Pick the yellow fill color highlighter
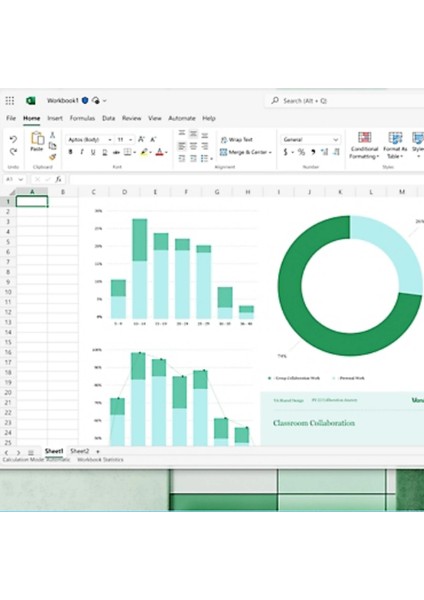 click(x=144, y=152)
